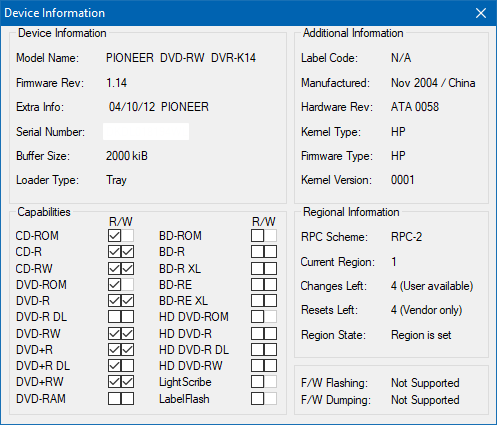Toggle the DVD+RW read checkbox
Image resolution: width=497 pixels, height=425 pixels.
[114, 382]
